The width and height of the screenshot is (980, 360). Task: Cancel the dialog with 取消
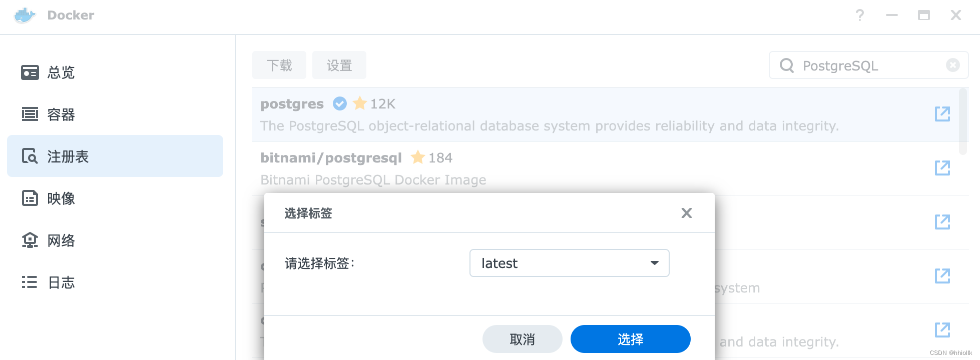click(x=522, y=338)
